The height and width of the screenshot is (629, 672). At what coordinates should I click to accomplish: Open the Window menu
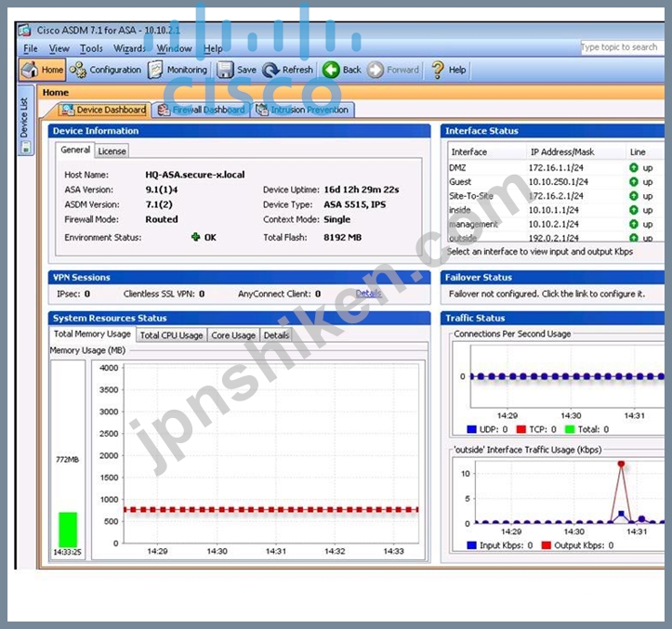(175, 48)
